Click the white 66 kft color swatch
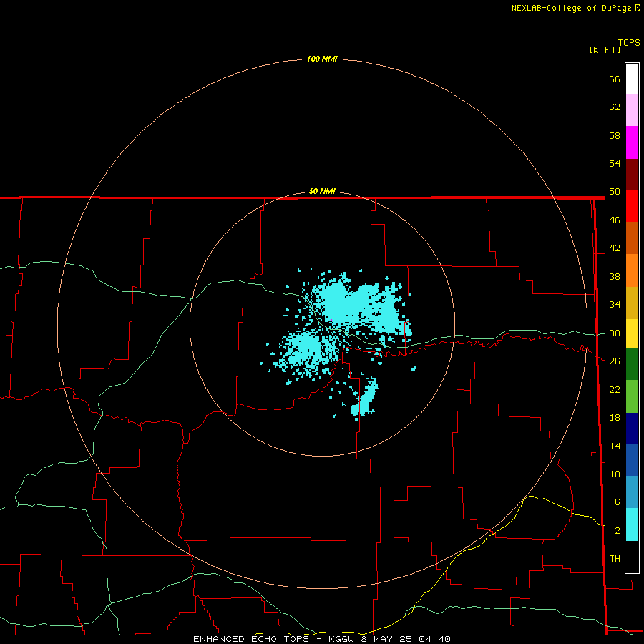This screenshot has width=644, height=644. (632, 79)
